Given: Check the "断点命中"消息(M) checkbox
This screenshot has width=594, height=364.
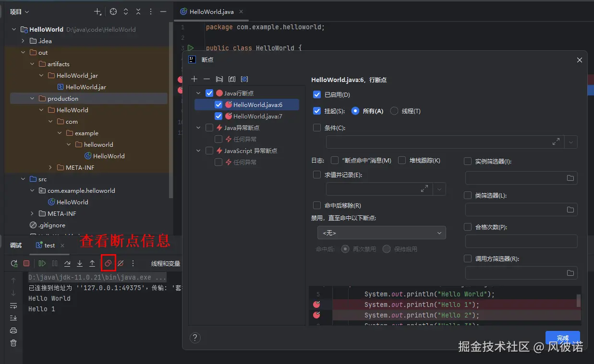Looking at the screenshot, I should pos(335,160).
